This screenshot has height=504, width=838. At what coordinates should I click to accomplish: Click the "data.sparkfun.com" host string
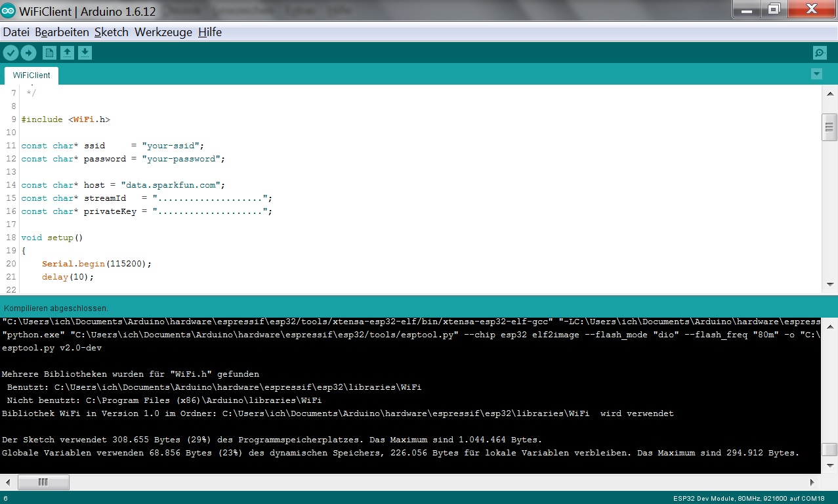click(x=171, y=185)
